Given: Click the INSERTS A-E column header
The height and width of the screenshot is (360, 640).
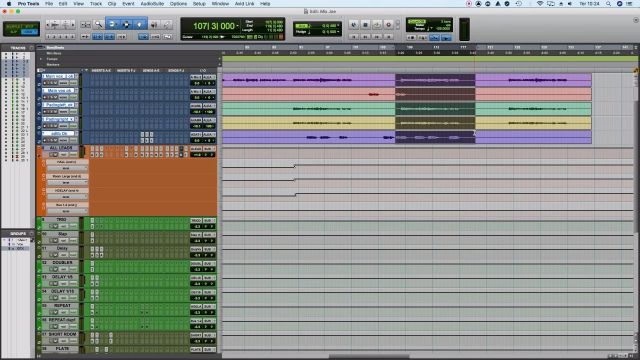Looking at the screenshot, I should [x=101, y=70].
